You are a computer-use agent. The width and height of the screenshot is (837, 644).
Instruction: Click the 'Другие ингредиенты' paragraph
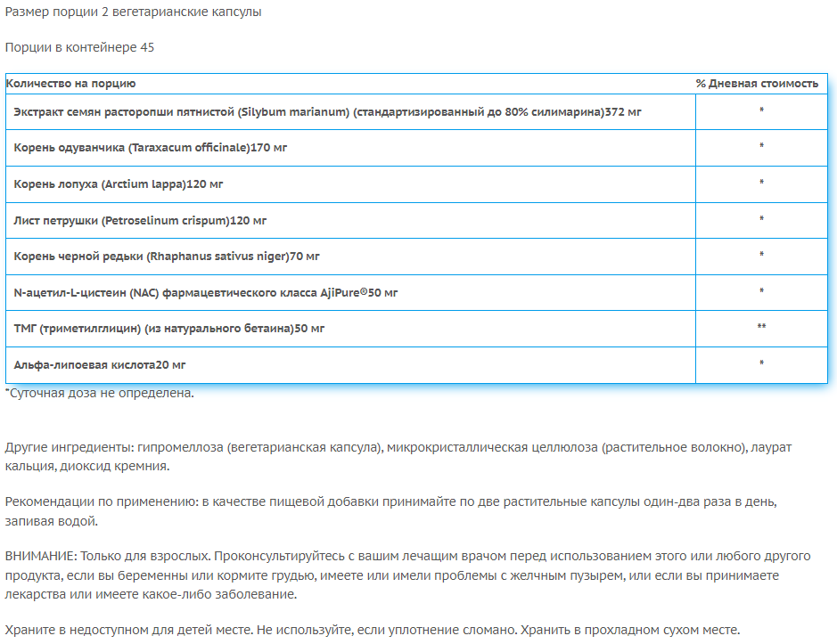(x=398, y=455)
